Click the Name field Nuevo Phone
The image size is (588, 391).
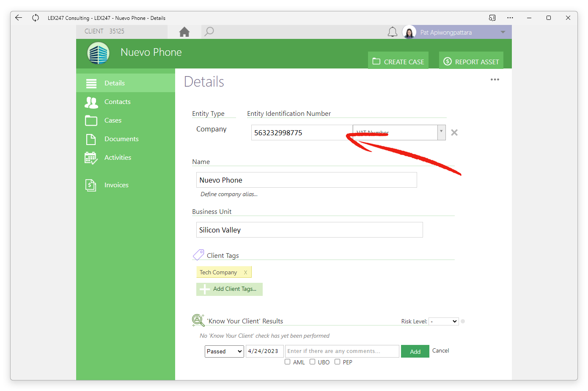click(306, 180)
